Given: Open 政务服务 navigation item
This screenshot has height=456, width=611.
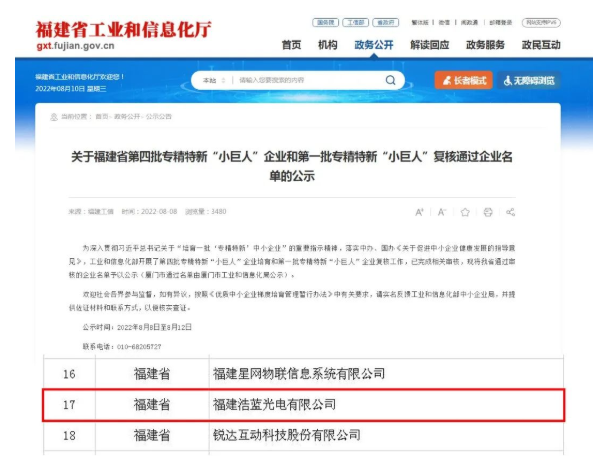Looking at the screenshot, I should [x=485, y=45].
